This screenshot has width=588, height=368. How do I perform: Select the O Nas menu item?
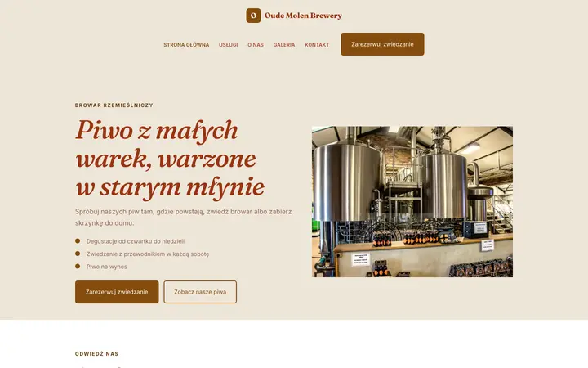point(256,45)
